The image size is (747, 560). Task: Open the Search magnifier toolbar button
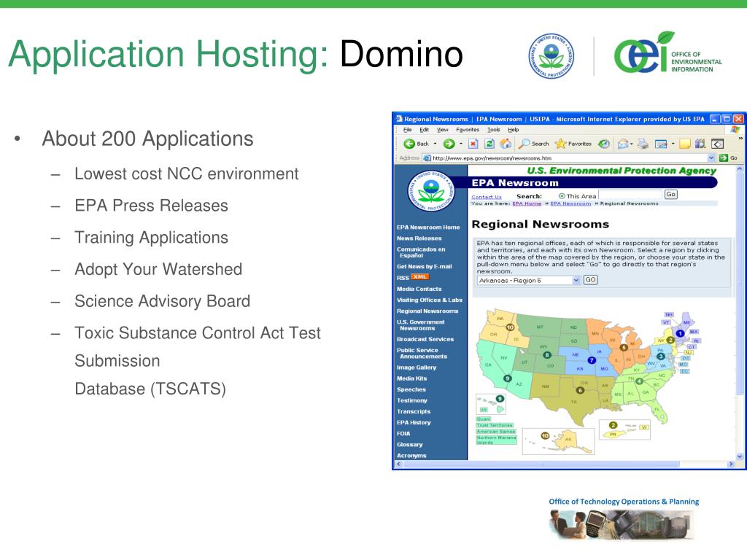pos(533,144)
